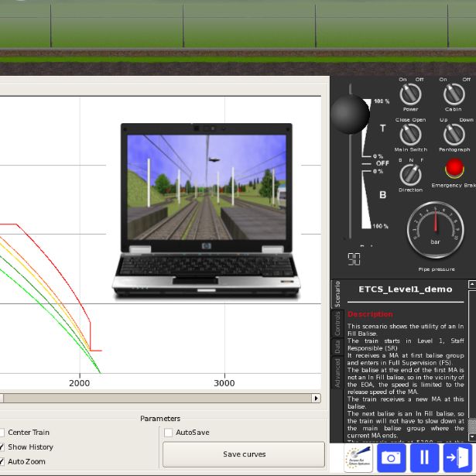
Task: Enable the Center Train checkbox
Action: (x=2, y=433)
